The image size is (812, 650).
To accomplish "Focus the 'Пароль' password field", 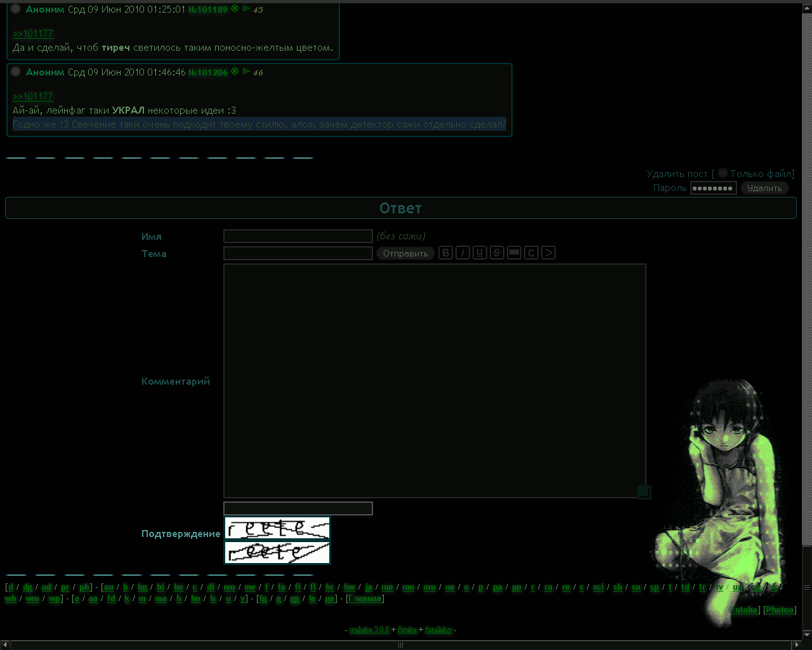I will pos(713,188).
